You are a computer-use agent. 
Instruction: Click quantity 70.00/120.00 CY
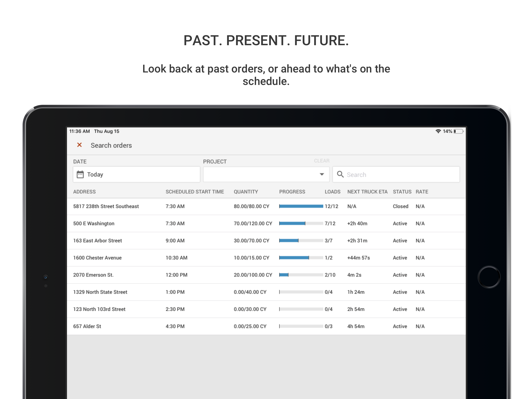[253, 223]
